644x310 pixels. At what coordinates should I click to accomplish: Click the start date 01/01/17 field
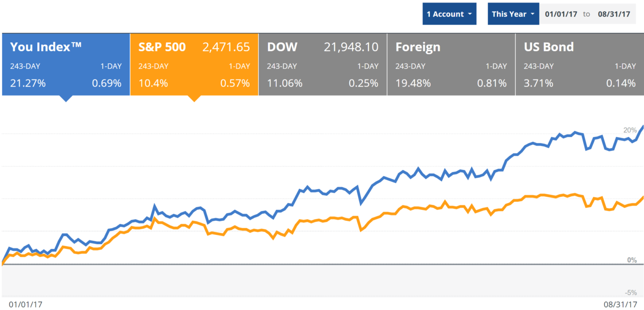tap(561, 14)
